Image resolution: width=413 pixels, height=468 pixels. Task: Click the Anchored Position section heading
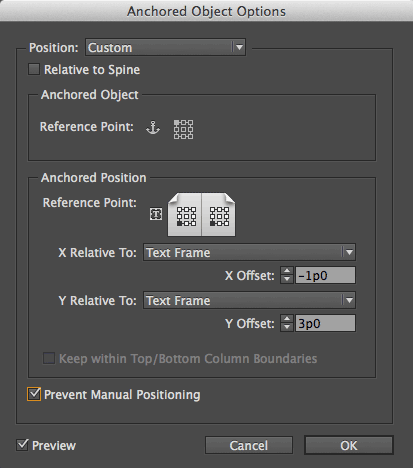click(x=93, y=178)
